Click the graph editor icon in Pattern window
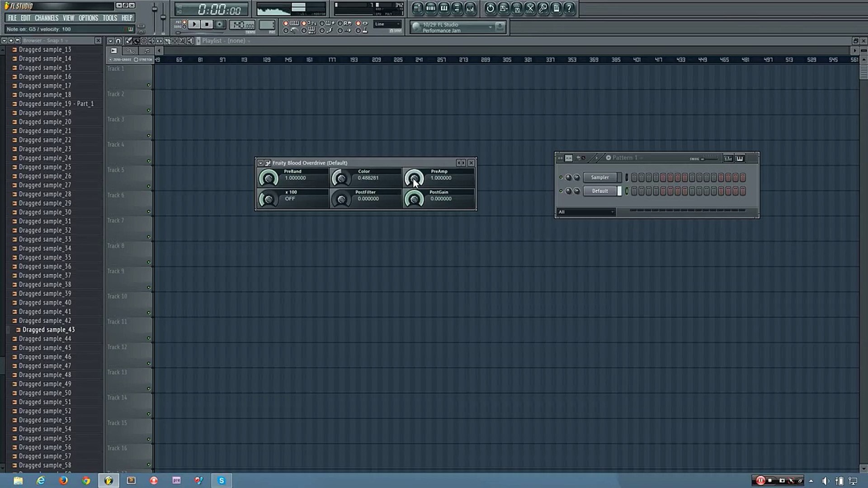The height and width of the screenshot is (488, 868). pyautogui.click(x=728, y=159)
